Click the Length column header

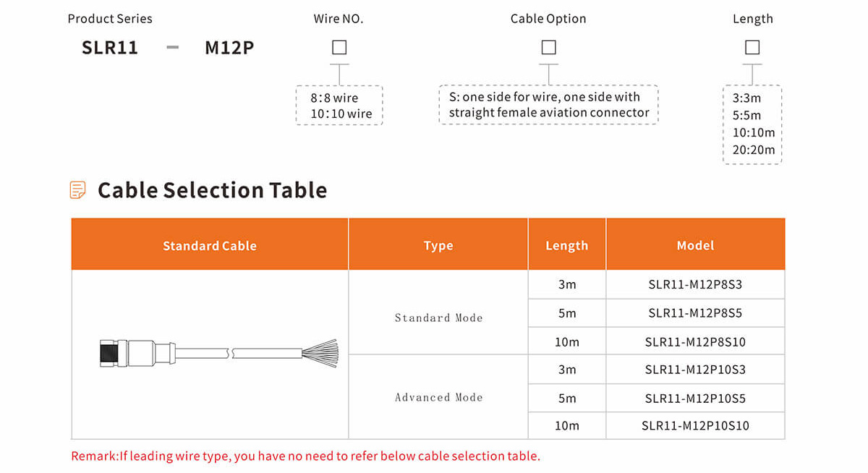pyautogui.click(x=567, y=246)
